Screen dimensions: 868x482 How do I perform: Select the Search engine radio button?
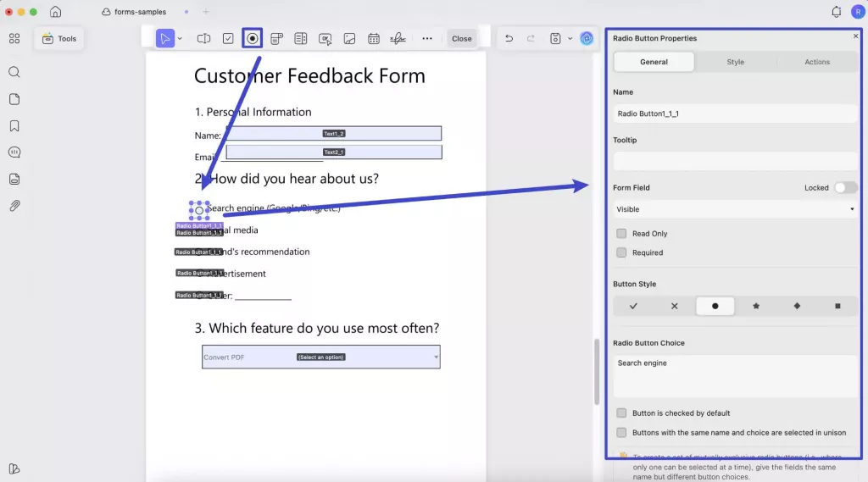[199, 210]
